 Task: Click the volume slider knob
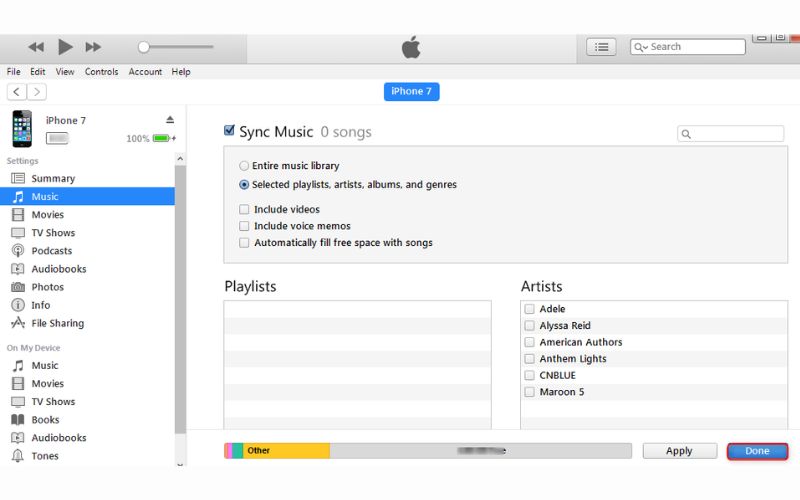(144, 47)
